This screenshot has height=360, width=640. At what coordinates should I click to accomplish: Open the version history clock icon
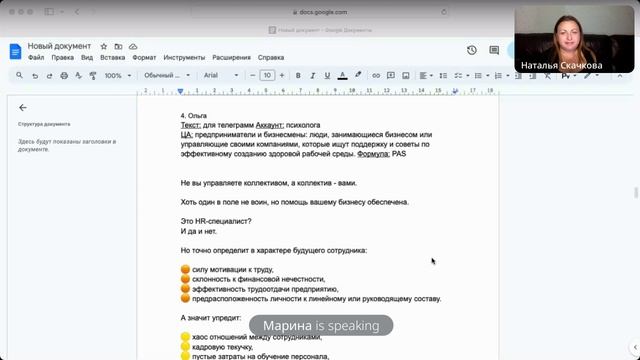click(472, 50)
